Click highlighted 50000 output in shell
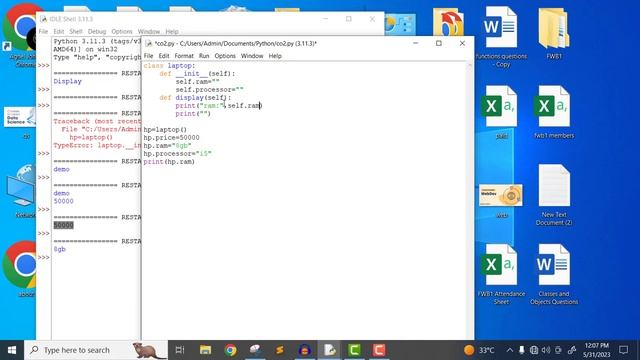640x360 pixels. [63, 225]
